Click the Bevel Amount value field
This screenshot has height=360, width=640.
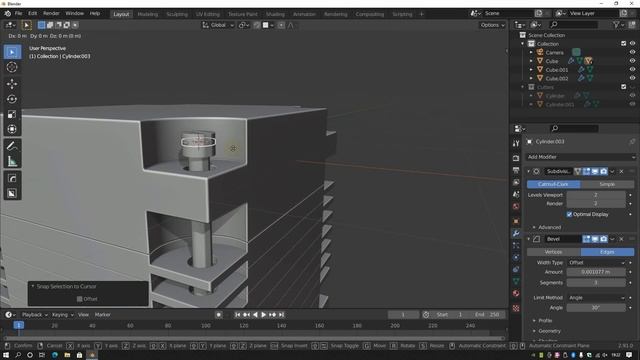[x=596, y=272]
